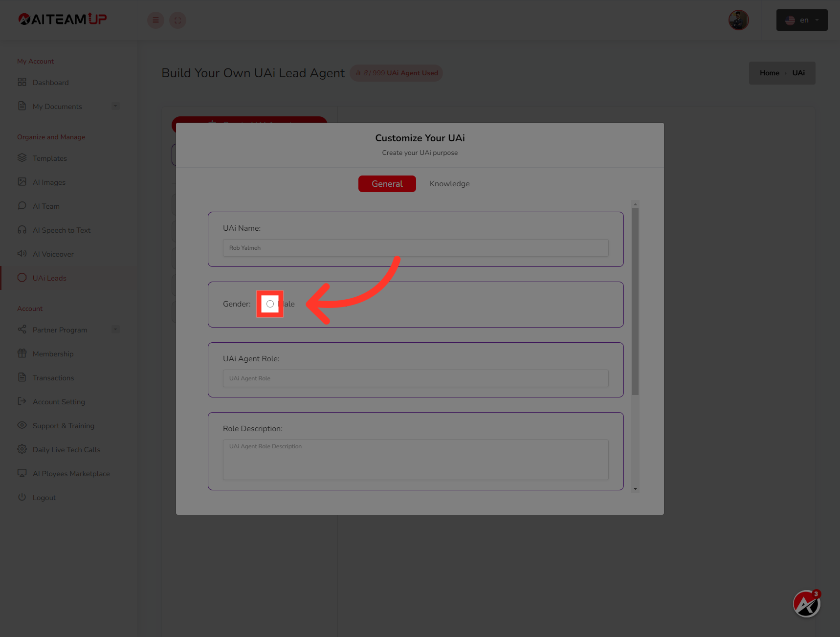This screenshot has height=637, width=840.
Task: Open AI Ployees Marketplace link
Action: (71, 474)
